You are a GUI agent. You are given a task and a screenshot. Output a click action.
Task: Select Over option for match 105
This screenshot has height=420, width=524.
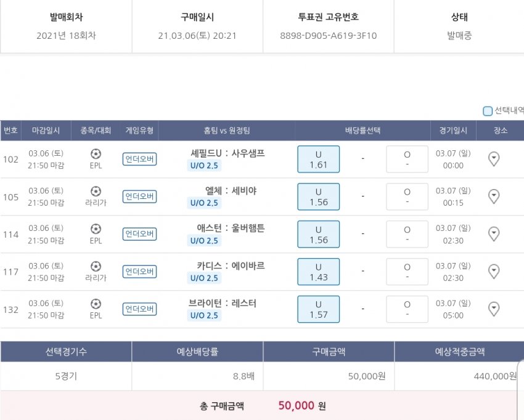tap(407, 196)
